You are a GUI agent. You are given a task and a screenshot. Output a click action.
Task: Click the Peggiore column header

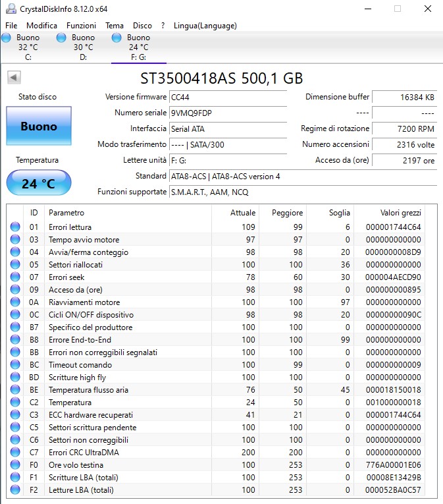pos(282,212)
